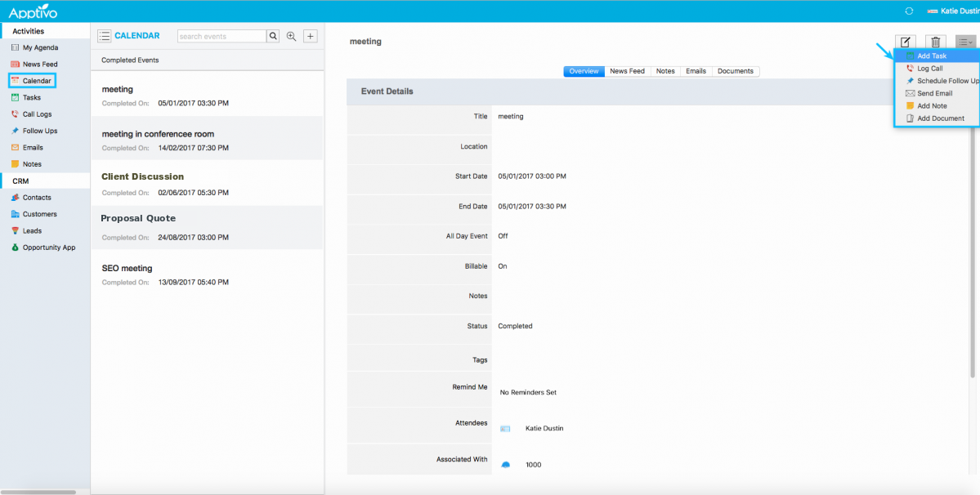Type in the search events field
Screen dimensions: 980x495
tap(222, 36)
